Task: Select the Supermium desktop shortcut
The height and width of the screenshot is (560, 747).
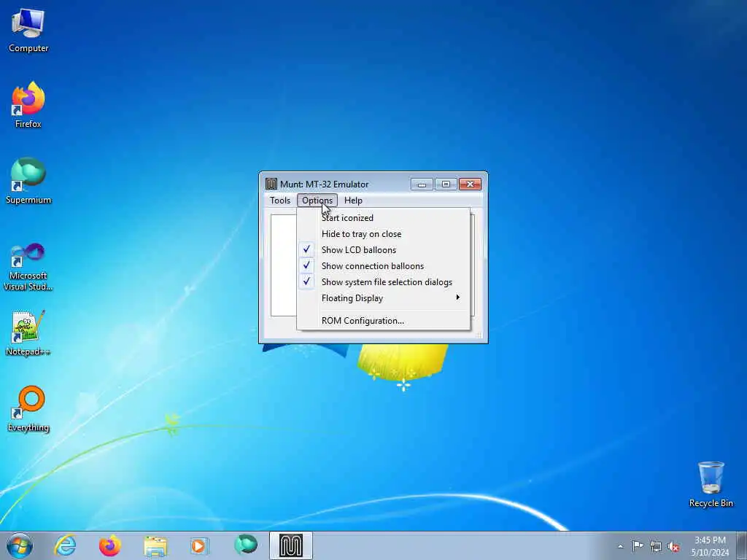Action: point(28,181)
